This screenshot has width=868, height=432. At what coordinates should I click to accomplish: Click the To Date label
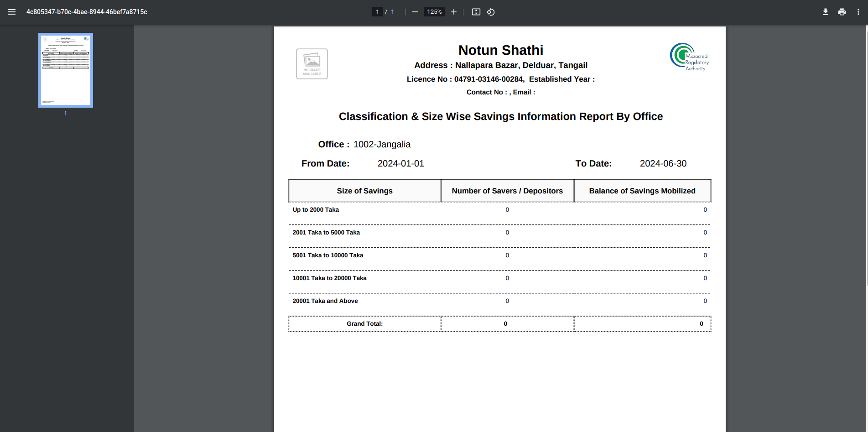[x=593, y=163]
